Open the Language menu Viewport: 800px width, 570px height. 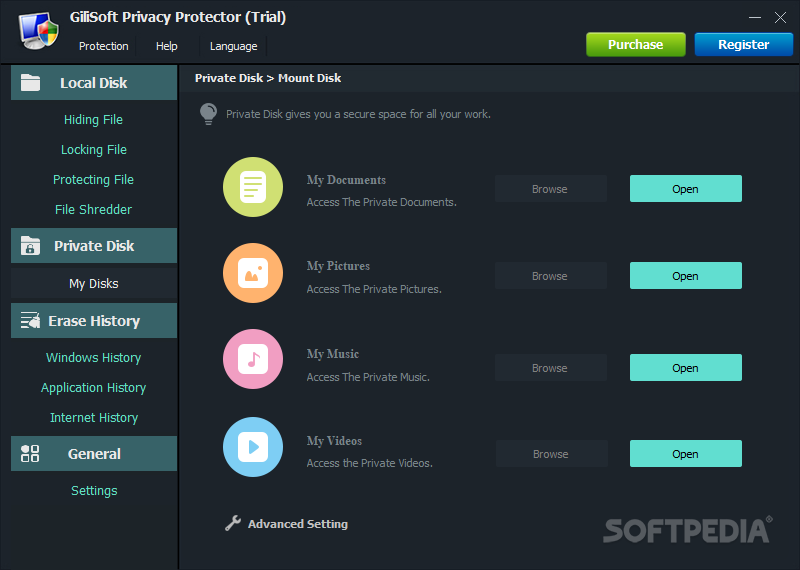click(233, 46)
